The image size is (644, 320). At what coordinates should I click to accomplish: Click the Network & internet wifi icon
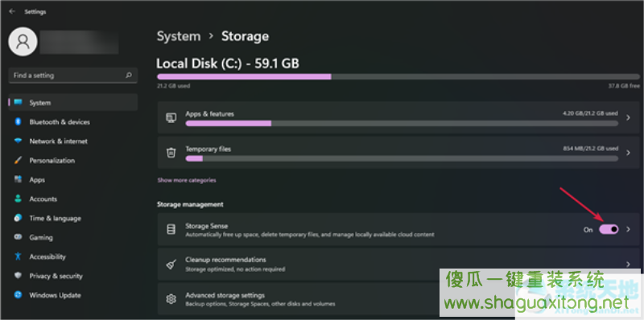[18, 141]
